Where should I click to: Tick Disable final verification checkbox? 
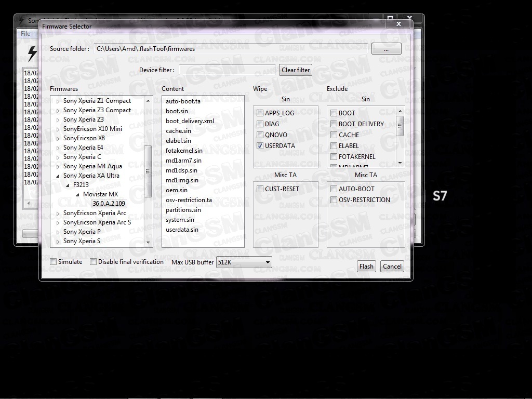tap(93, 262)
